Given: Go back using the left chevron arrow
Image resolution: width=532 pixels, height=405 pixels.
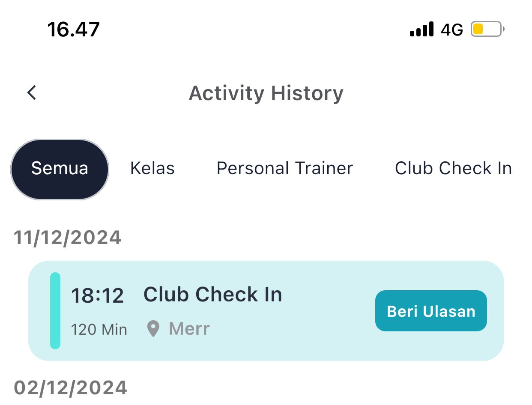Looking at the screenshot, I should pyautogui.click(x=32, y=92).
